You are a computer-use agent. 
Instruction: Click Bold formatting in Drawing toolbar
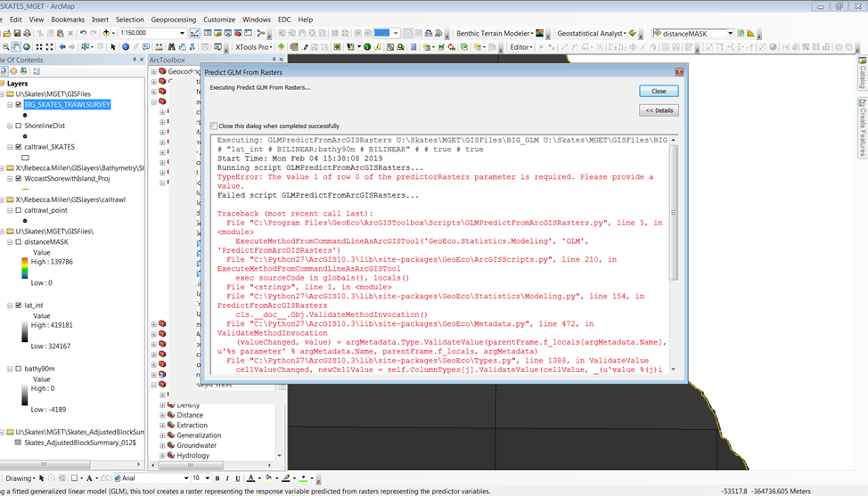[217, 478]
